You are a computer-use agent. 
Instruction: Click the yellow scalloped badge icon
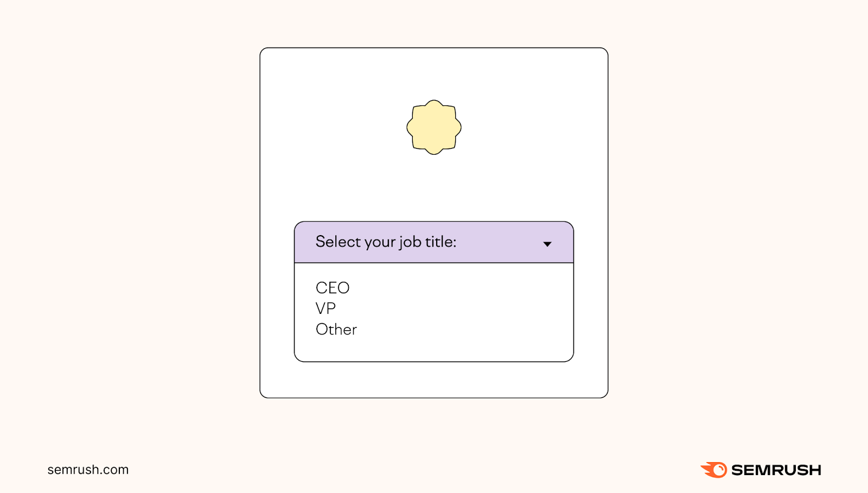434,128
